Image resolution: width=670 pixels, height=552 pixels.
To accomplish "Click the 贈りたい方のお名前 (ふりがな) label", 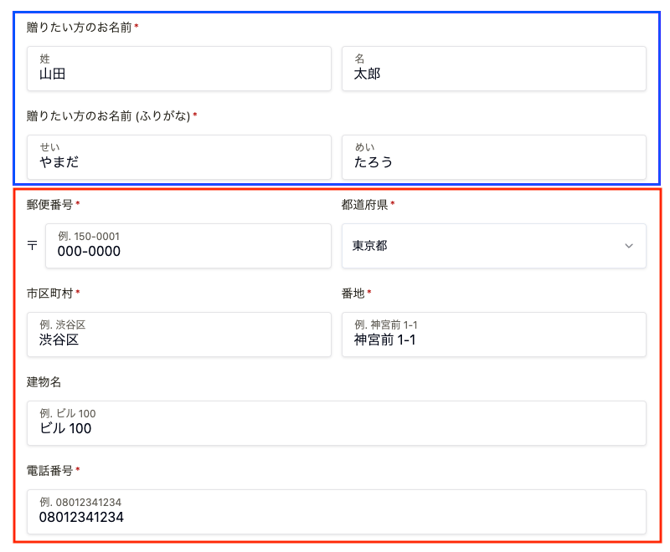I will [108, 116].
